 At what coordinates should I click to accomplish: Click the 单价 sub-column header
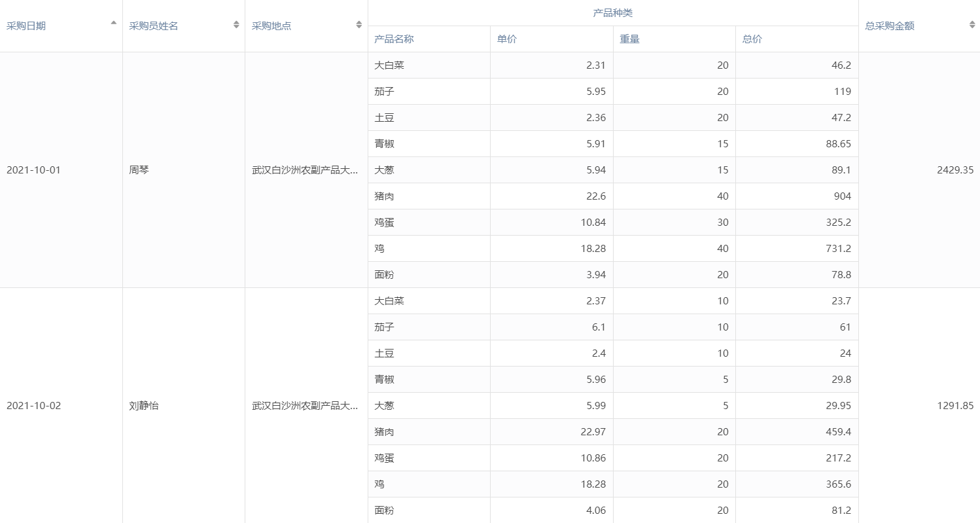pos(507,39)
